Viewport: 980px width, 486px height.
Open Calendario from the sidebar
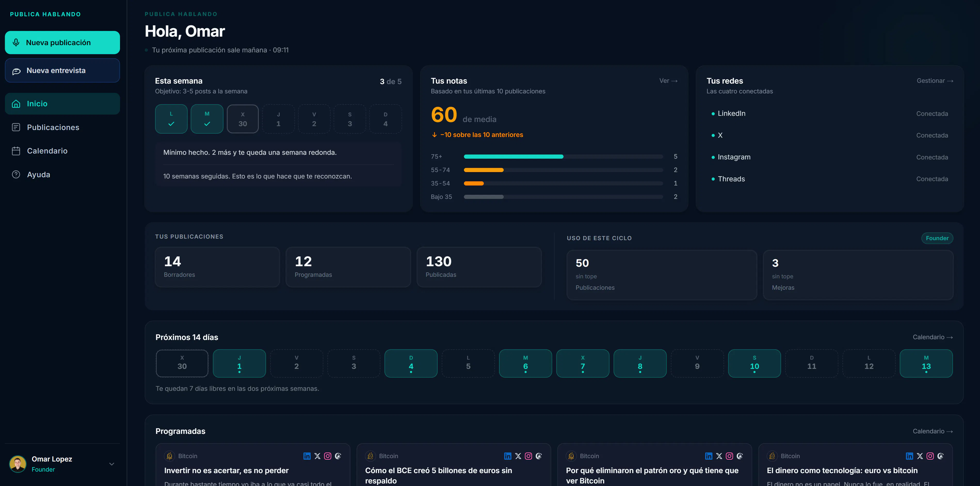[62, 151]
